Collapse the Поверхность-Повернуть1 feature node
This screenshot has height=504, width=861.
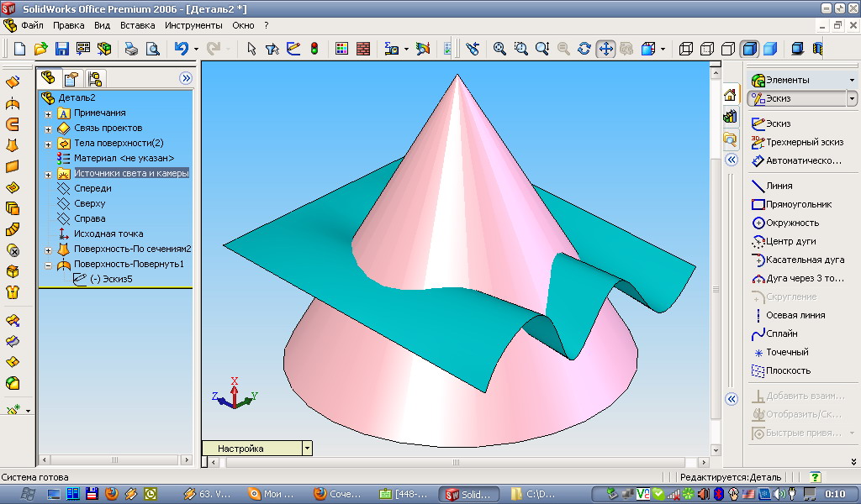(48, 265)
